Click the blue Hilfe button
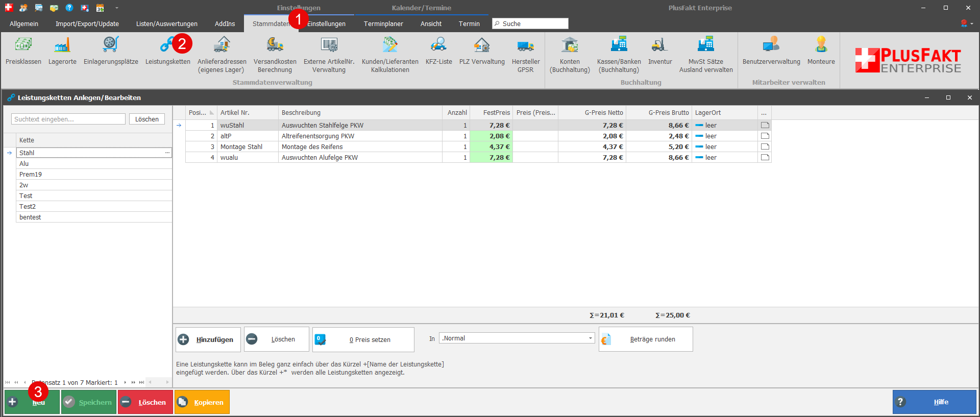The height and width of the screenshot is (417, 980). 935,402
